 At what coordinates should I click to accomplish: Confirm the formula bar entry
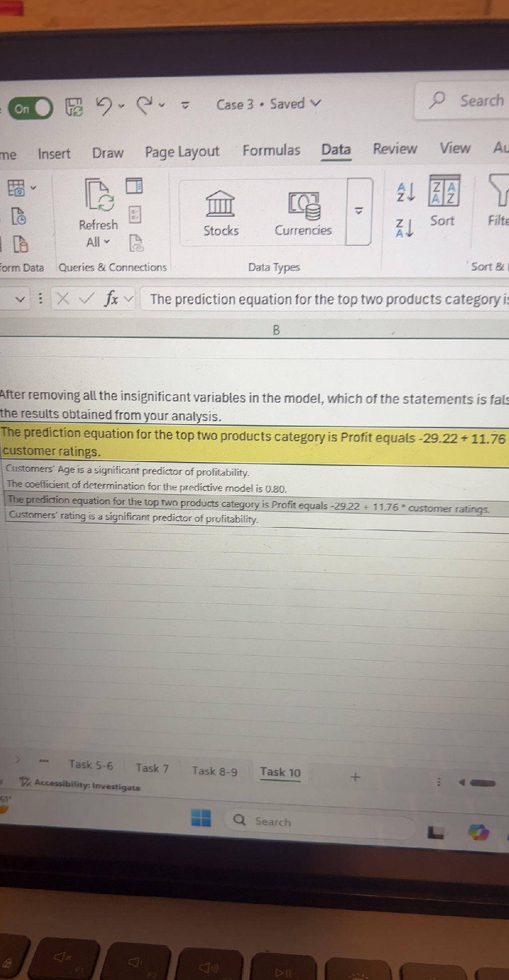pyautogui.click(x=87, y=299)
